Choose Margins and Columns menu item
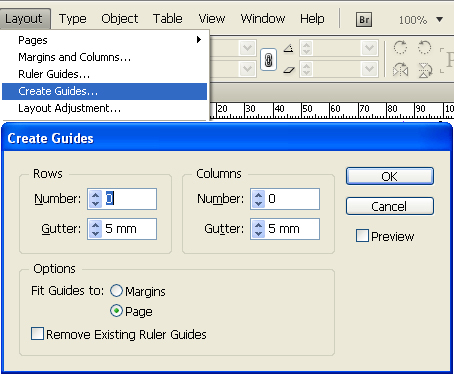454x374 pixels. pos(74,57)
